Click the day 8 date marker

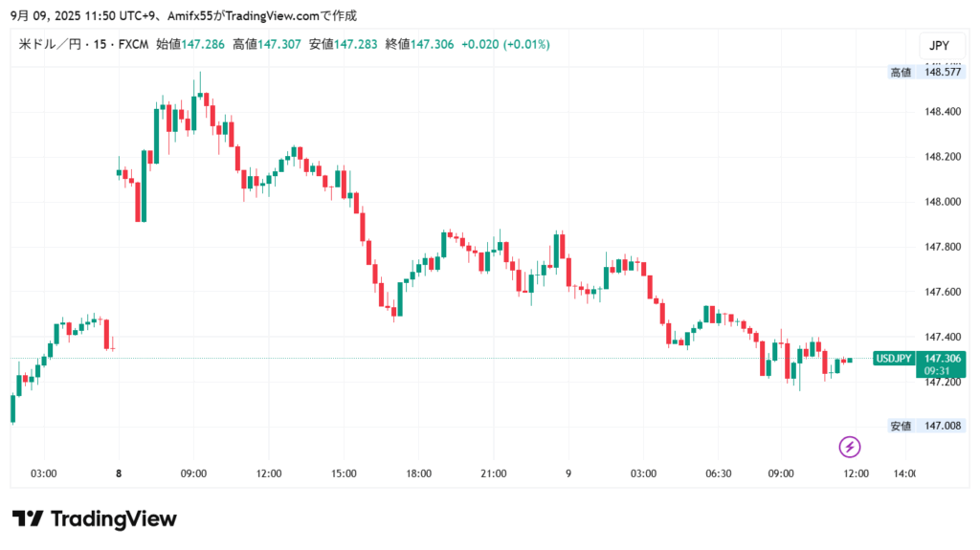point(119,473)
